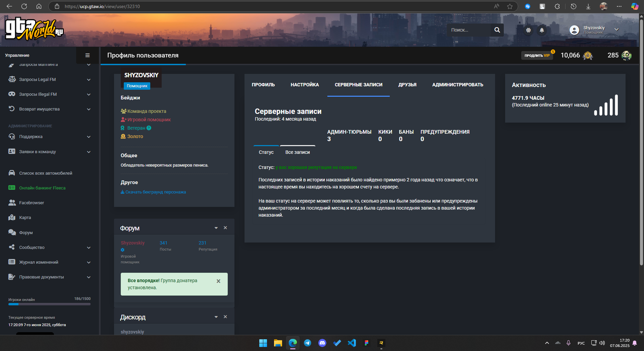Image resolution: width=644 pixels, height=351 pixels.
Task: Expand Журнал изменений menu
Action: 89,262
